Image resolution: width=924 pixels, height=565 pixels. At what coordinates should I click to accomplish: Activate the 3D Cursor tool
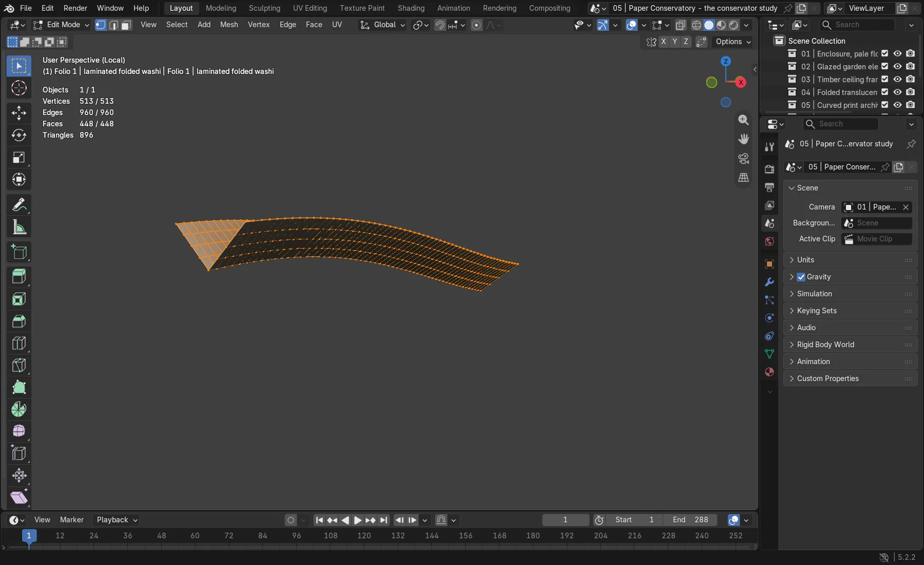click(x=19, y=88)
